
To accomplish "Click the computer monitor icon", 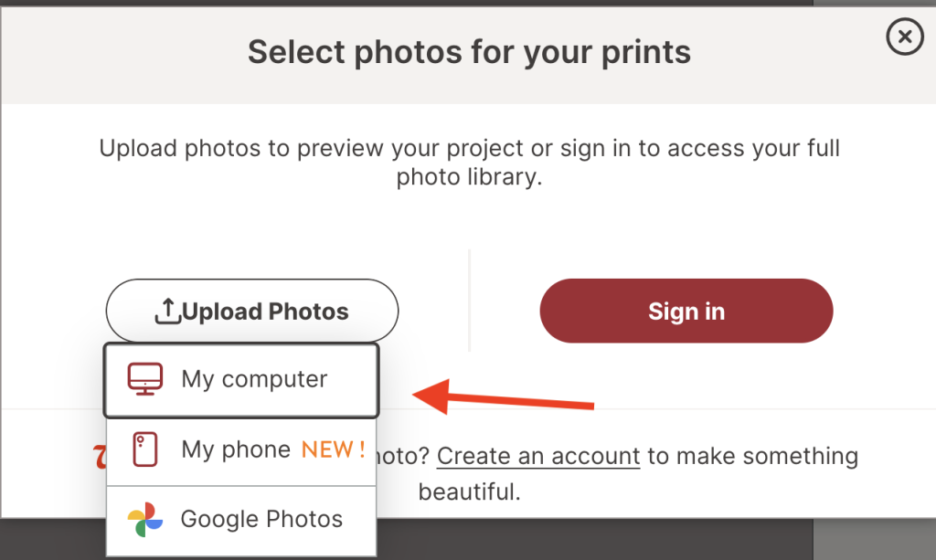I will [x=145, y=379].
